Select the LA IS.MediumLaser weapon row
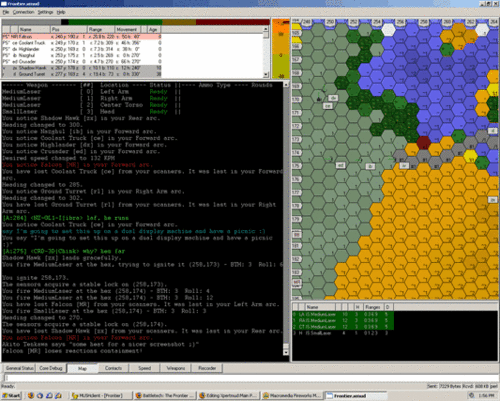Image resolution: width=500 pixels, height=401 pixels. click(x=343, y=314)
